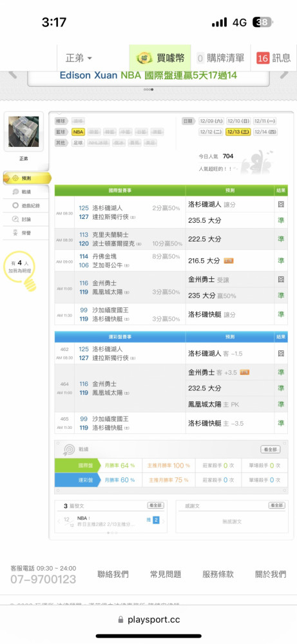Screen dimensions: 297x644
Task: Go to next banner with right arrow
Action: 284,75
